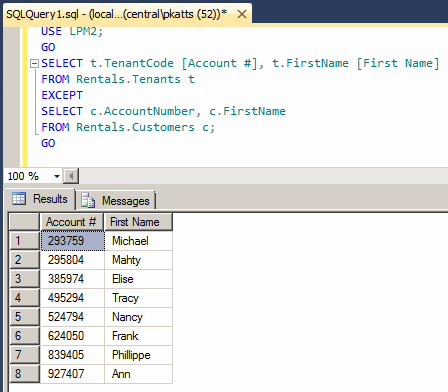Click c.AccountNumber in the query
The width and height of the screenshot is (448, 392).
pos(143,111)
